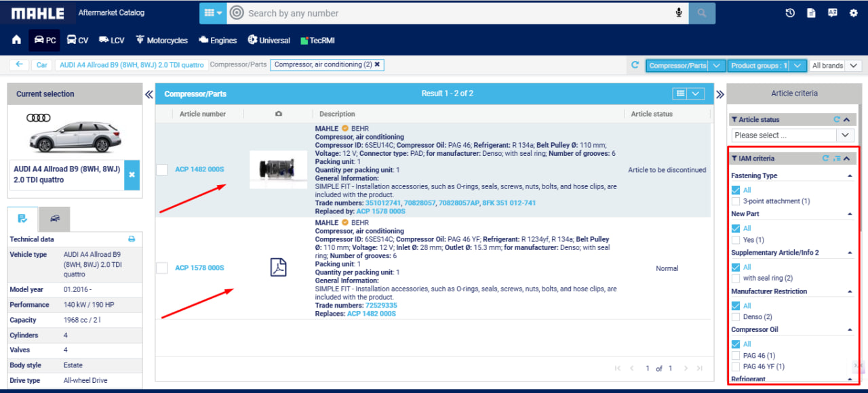Screen dimensions: 868x393
Task: Check the PAG 46 YF (1) oil filter
Action: tap(736, 367)
